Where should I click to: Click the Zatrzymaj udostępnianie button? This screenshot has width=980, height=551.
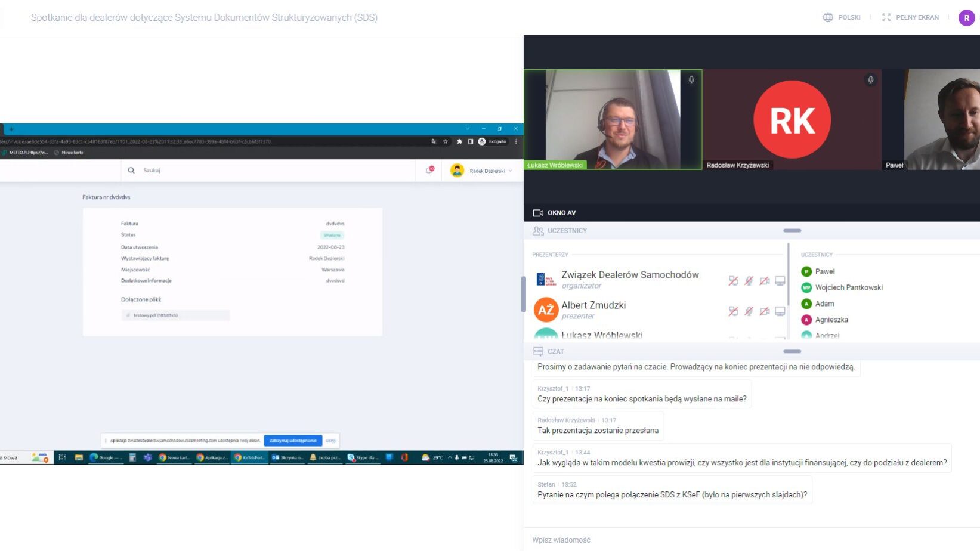[293, 441]
